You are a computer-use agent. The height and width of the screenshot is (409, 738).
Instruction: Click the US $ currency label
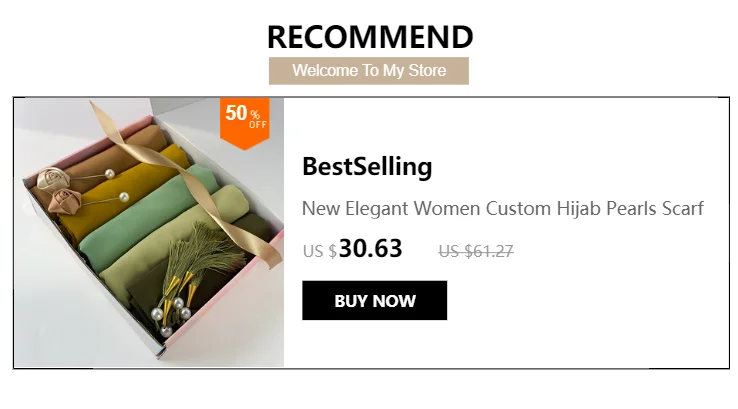point(320,251)
